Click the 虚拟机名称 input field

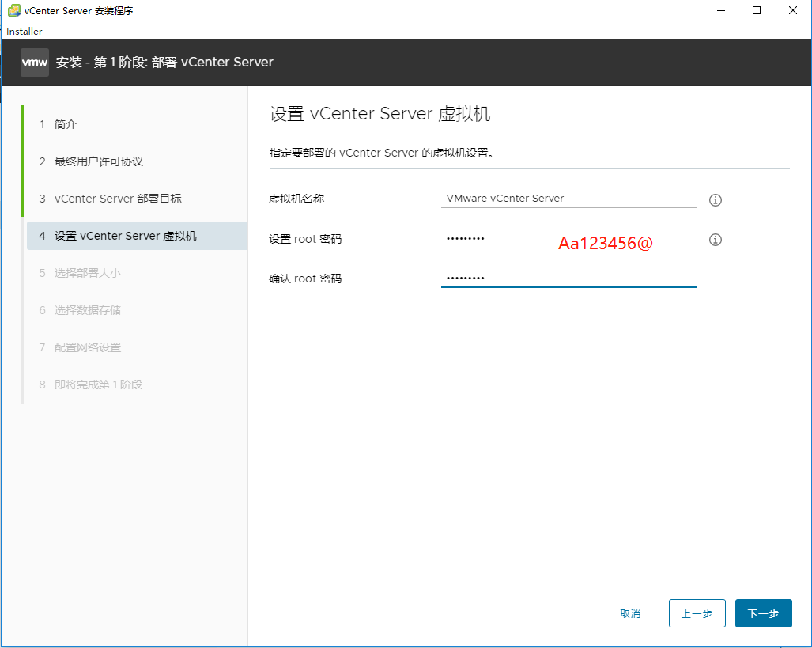(568, 199)
